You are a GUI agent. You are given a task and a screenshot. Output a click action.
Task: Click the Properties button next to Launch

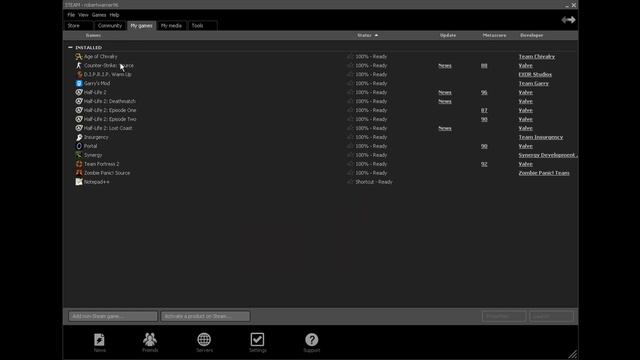[x=504, y=316]
